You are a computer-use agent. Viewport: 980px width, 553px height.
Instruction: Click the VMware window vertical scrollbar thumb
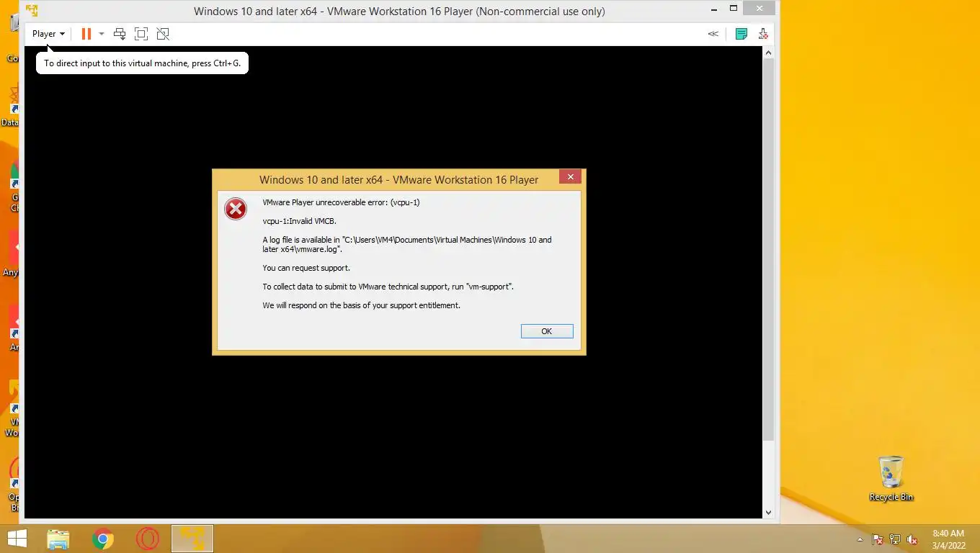click(768, 250)
